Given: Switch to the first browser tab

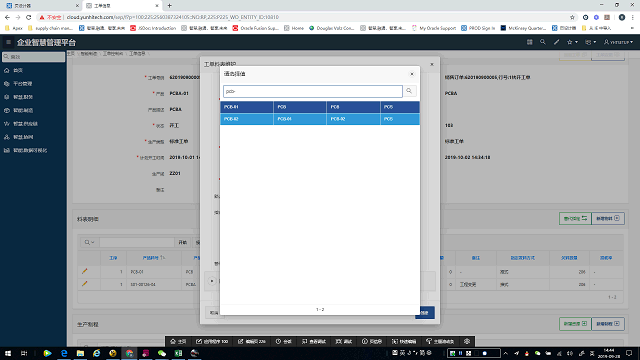Looking at the screenshot, I should (41, 6).
